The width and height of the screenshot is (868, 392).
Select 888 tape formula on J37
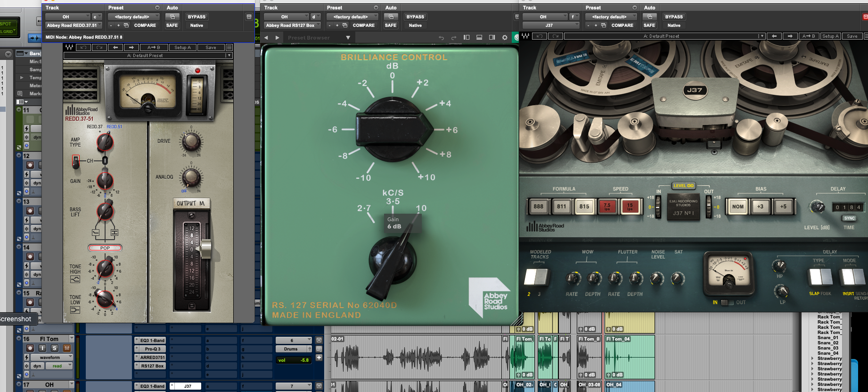pyautogui.click(x=538, y=206)
